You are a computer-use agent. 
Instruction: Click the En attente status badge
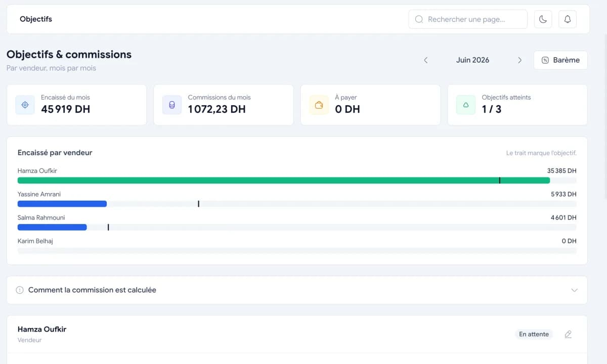(534, 334)
